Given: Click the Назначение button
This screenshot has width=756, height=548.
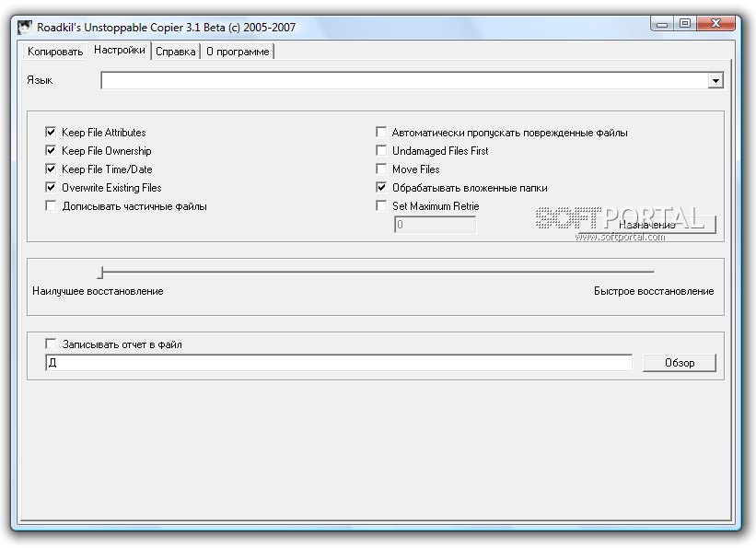Looking at the screenshot, I should (x=646, y=225).
